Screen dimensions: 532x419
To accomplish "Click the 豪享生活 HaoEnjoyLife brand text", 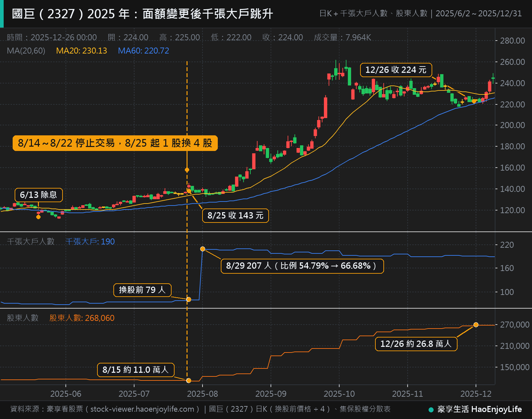I will (x=479, y=409).
